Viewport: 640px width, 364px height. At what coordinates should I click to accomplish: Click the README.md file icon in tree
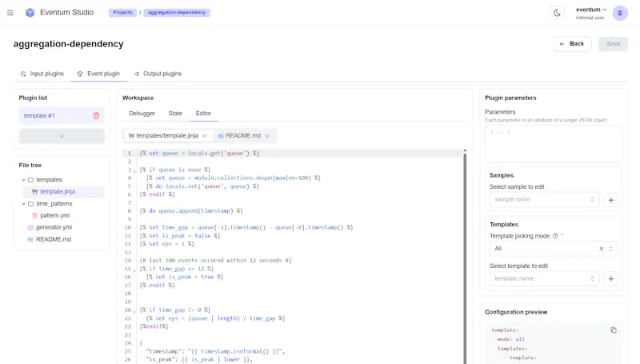[x=30, y=239]
